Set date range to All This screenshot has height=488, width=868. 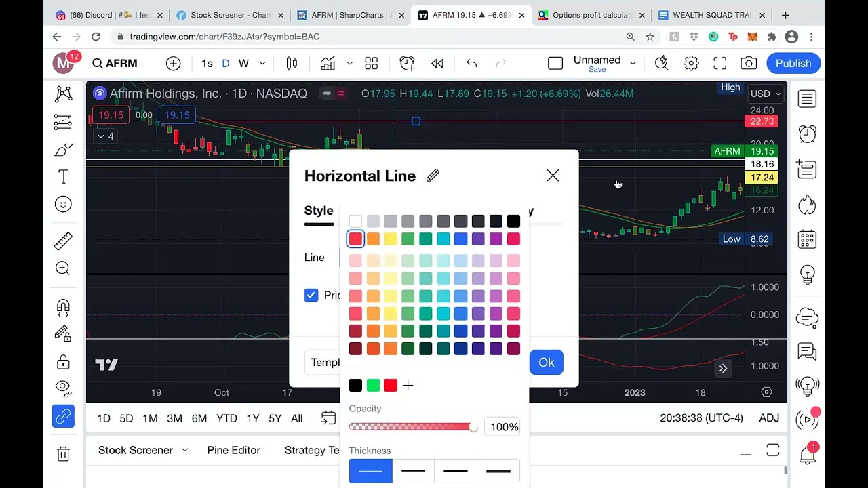[297, 418]
